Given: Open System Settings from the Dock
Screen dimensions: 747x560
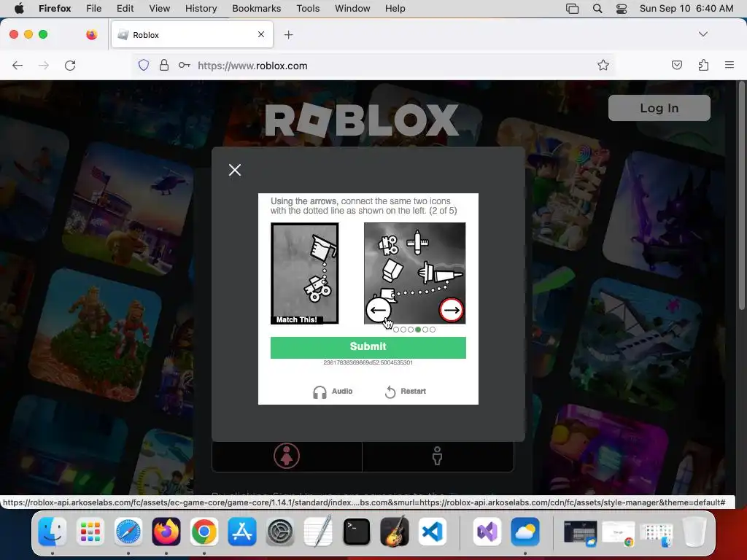Looking at the screenshot, I should click(280, 532).
